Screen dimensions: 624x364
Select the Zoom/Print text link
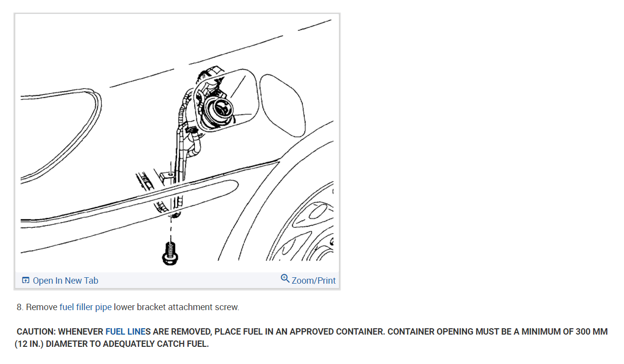point(313,281)
